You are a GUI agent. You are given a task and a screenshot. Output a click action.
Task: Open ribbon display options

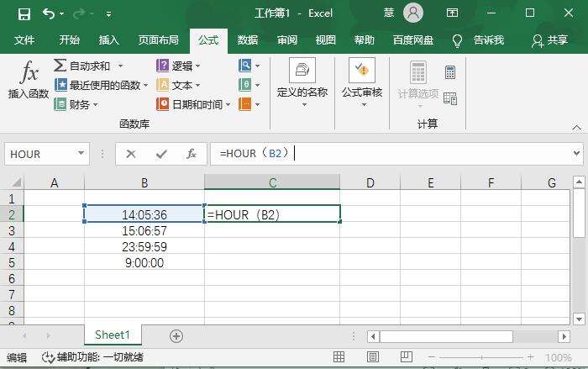coord(452,13)
